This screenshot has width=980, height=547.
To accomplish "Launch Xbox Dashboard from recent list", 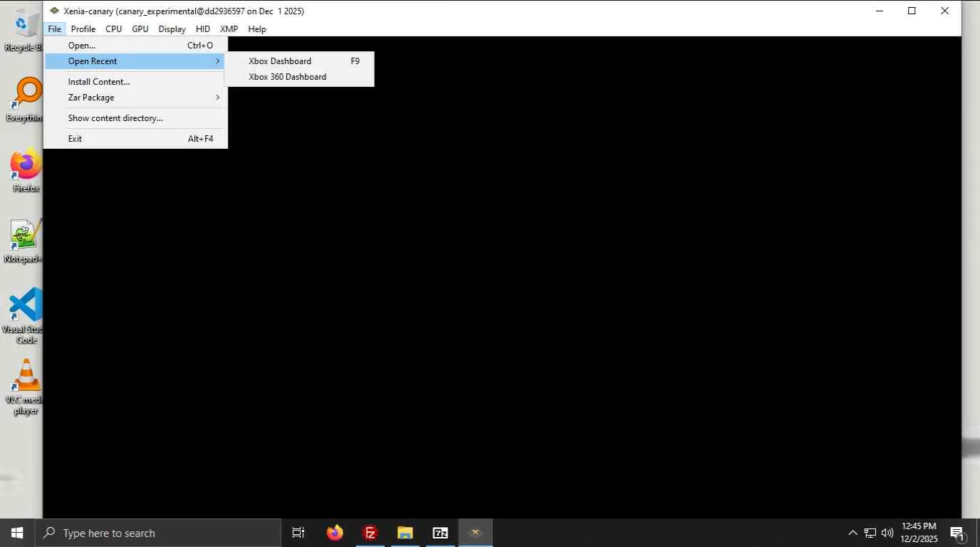I will point(299,61).
